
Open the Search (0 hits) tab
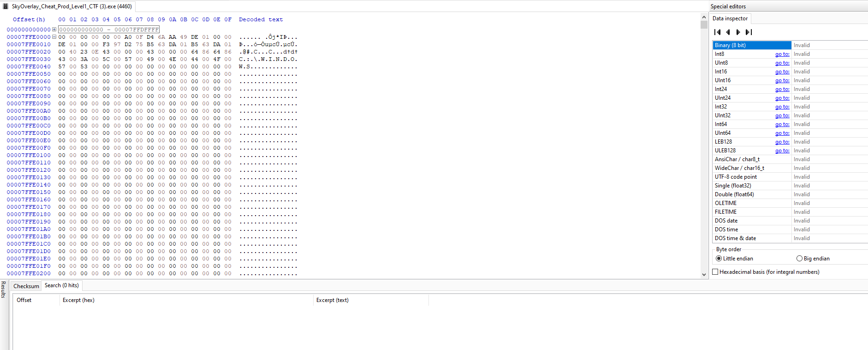(x=61, y=285)
